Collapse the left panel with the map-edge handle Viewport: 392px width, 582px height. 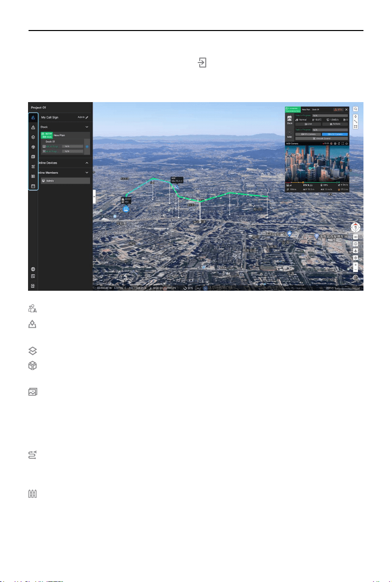pos(94,196)
